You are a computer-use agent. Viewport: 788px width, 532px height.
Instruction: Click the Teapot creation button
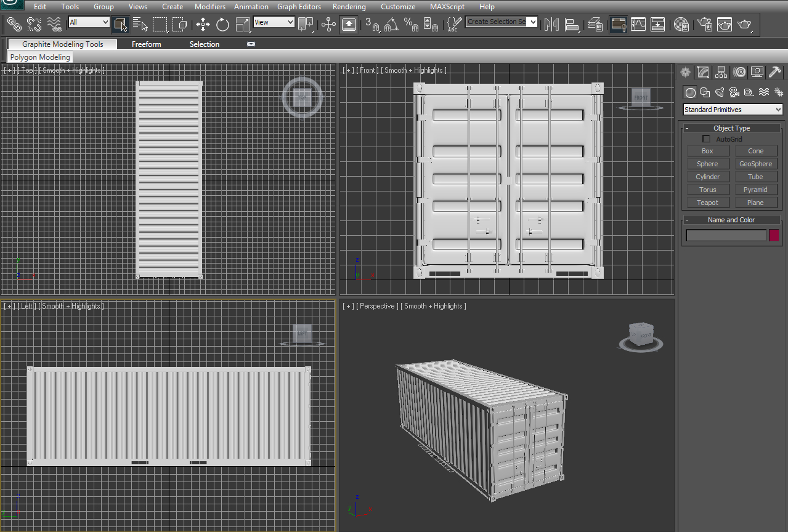(707, 202)
